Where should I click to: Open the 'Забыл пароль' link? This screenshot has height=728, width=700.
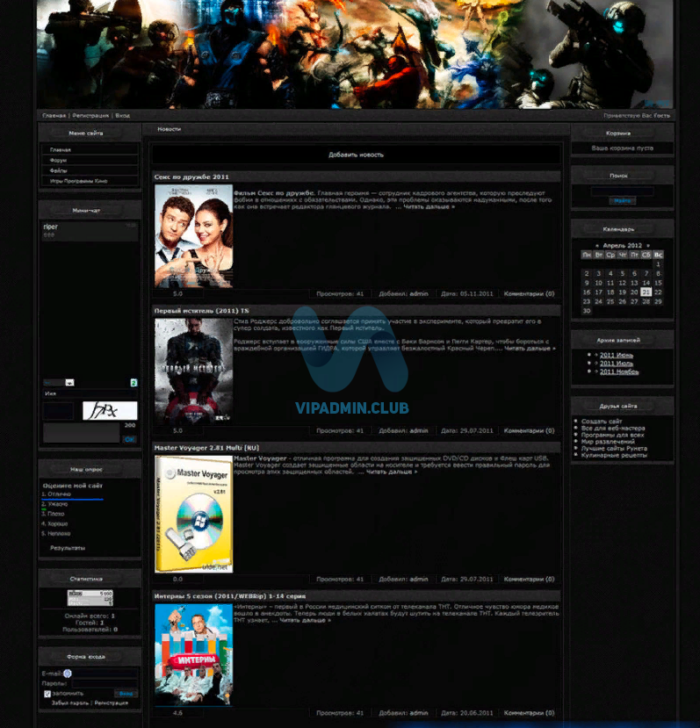(x=69, y=703)
